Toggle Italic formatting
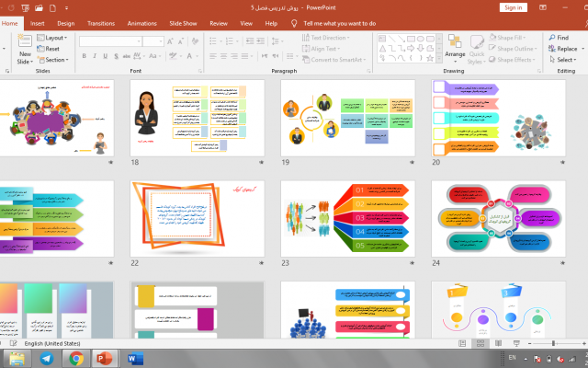The height and width of the screenshot is (368, 588). [95, 56]
